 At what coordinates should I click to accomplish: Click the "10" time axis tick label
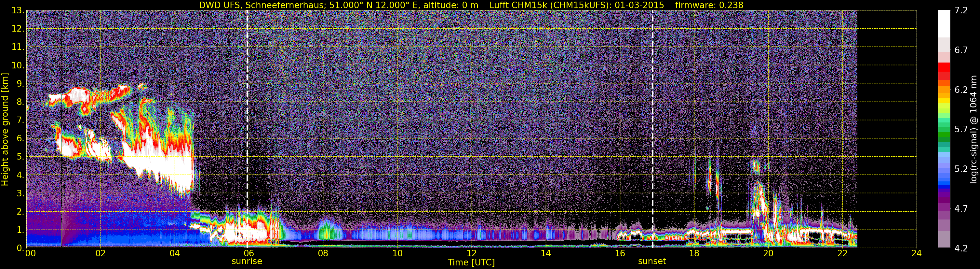coord(397,254)
